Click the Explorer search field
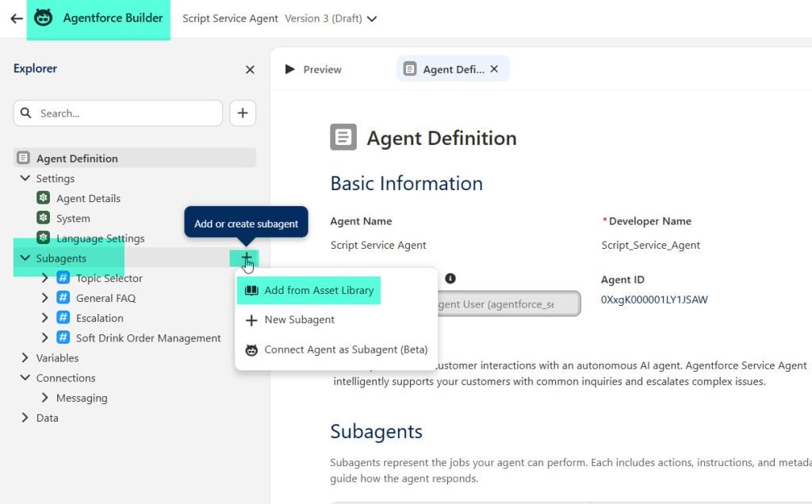The width and height of the screenshot is (812, 504). [118, 113]
